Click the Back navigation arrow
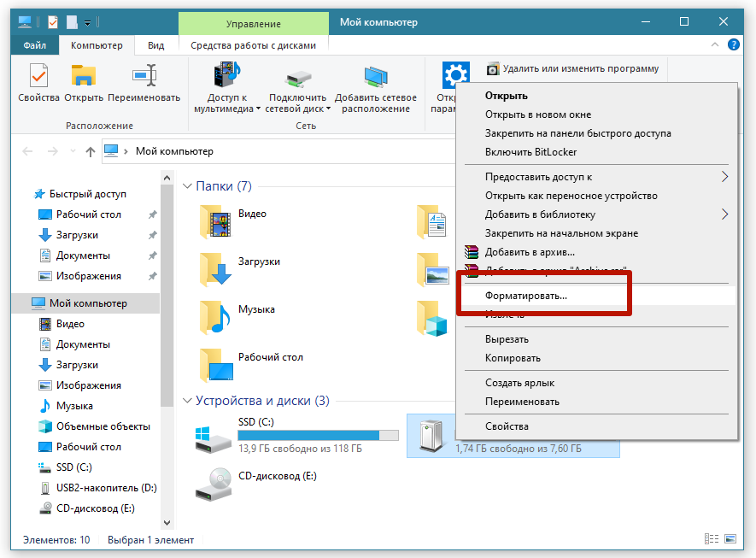 (28, 151)
